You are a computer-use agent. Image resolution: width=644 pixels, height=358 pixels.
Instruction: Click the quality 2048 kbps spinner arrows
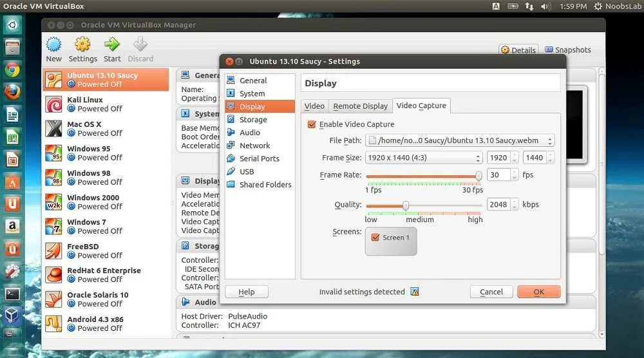(515, 205)
